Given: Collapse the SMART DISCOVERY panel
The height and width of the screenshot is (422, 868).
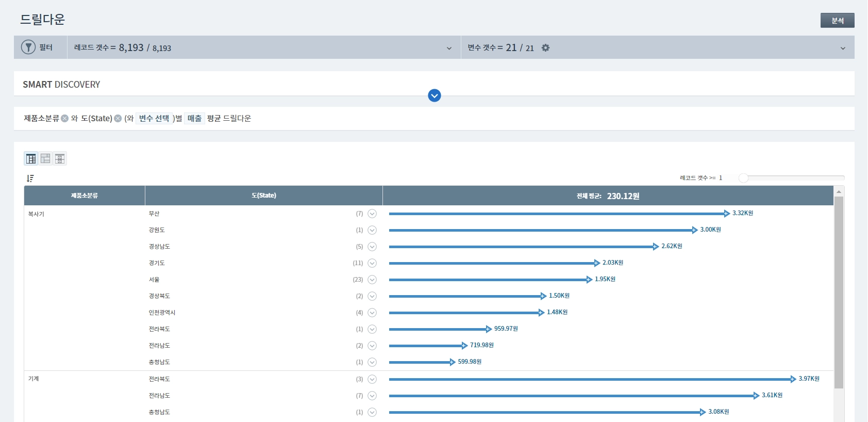Looking at the screenshot, I should [434, 95].
